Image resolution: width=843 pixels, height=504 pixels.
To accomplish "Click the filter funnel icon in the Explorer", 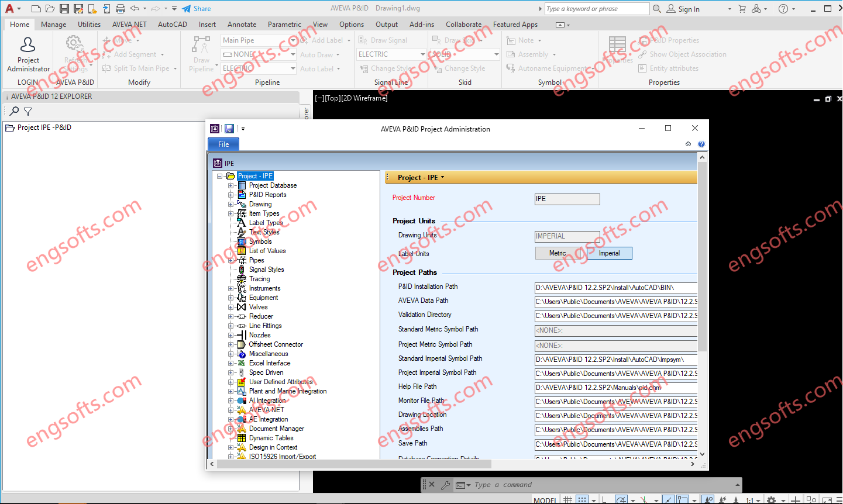I will pyautogui.click(x=27, y=112).
